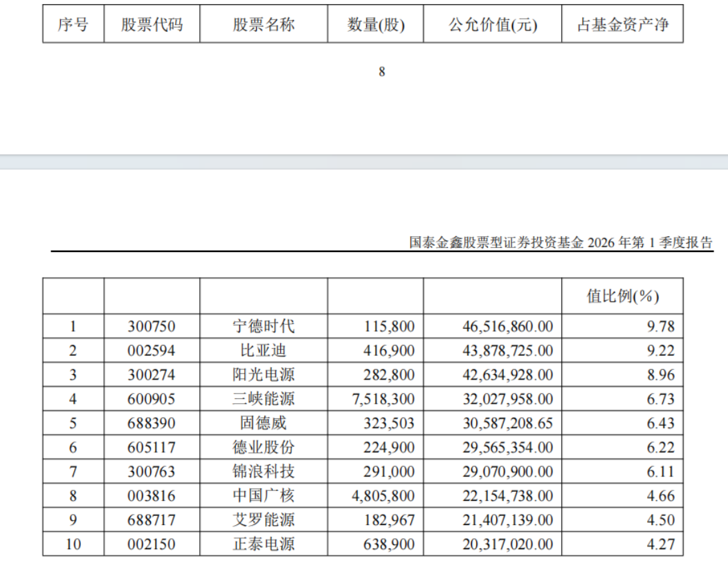Screen dimensions: 728x561
Task: Click ratio value 9.78
Action: 661,326
